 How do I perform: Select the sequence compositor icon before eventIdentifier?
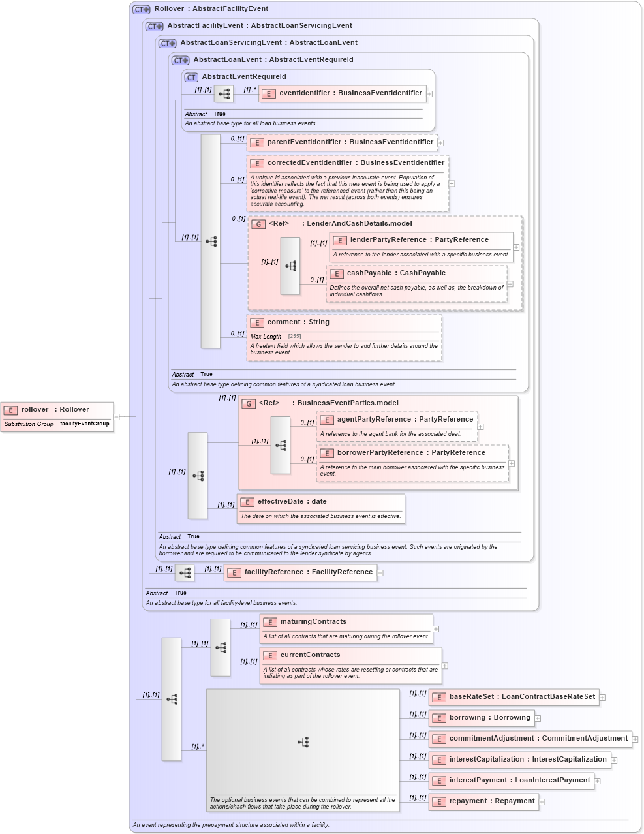click(x=224, y=93)
